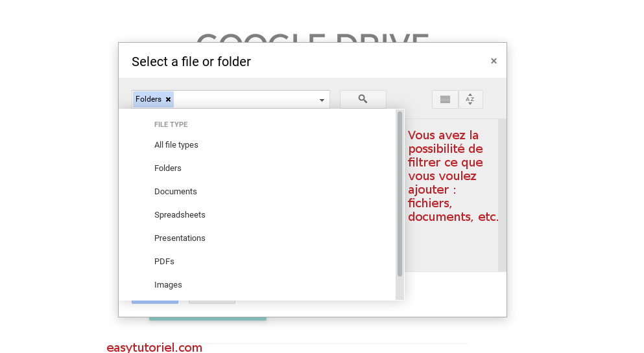This screenshot has width=644, height=353.
Task: Click the dropdown list scrollbar
Action: (400, 194)
